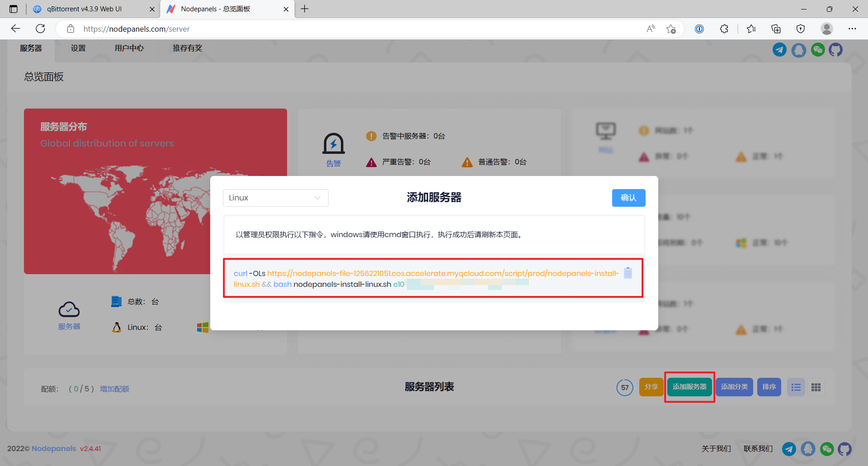The image size is (868, 466).
Task: Go back to the previous page
Action: pyautogui.click(x=16, y=29)
